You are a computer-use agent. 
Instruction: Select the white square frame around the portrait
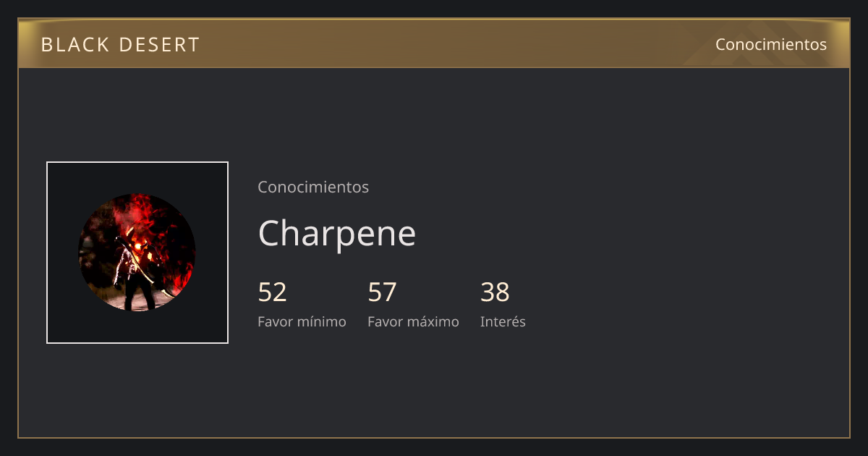tap(137, 253)
